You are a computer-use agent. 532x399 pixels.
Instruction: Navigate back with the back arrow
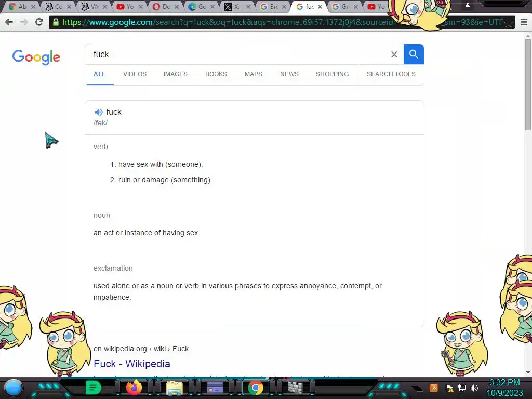pyautogui.click(x=9, y=22)
